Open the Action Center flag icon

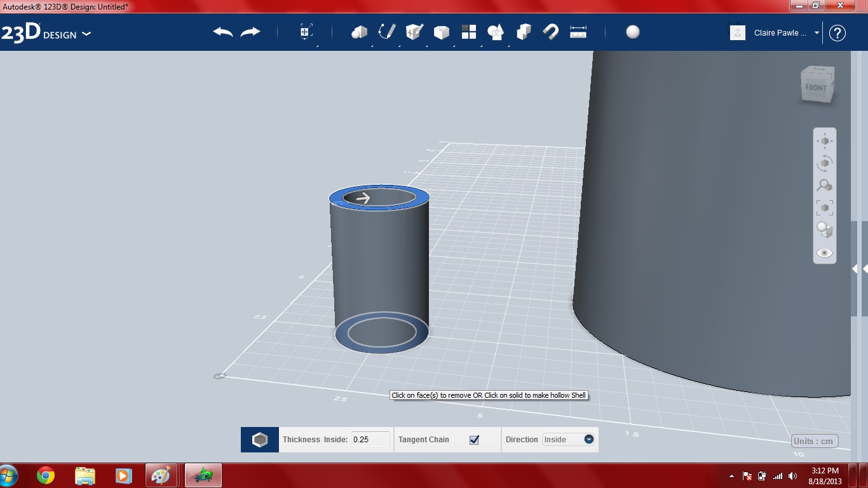tap(747, 476)
